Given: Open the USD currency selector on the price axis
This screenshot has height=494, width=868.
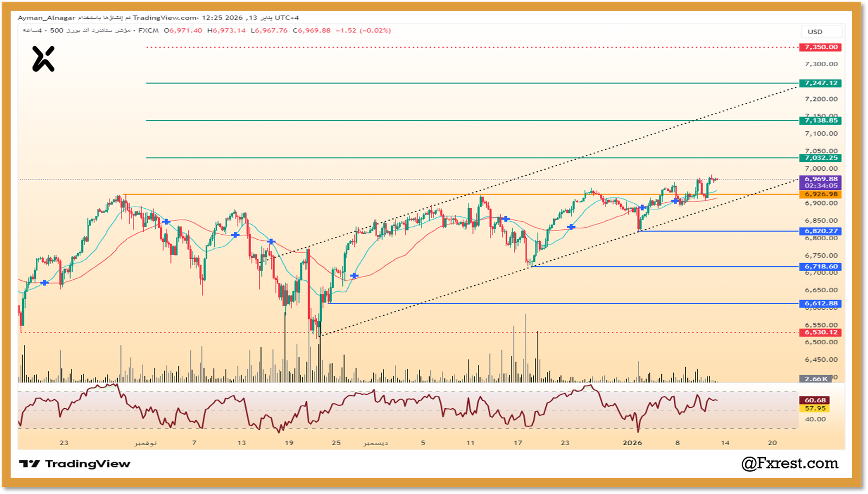Looking at the screenshot, I should tap(821, 31).
